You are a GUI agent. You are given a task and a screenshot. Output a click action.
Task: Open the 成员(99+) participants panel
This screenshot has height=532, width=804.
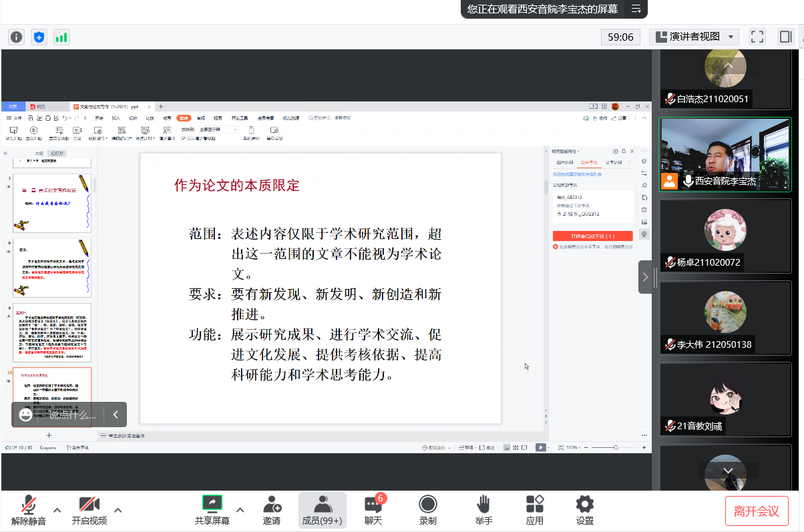(x=323, y=510)
